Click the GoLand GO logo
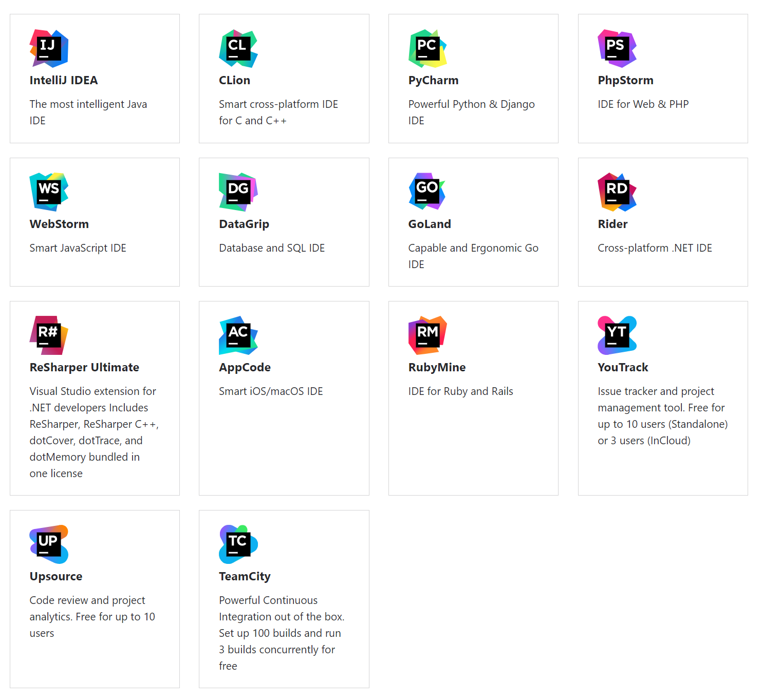The image size is (762, 700). click(x=428, y=192)
